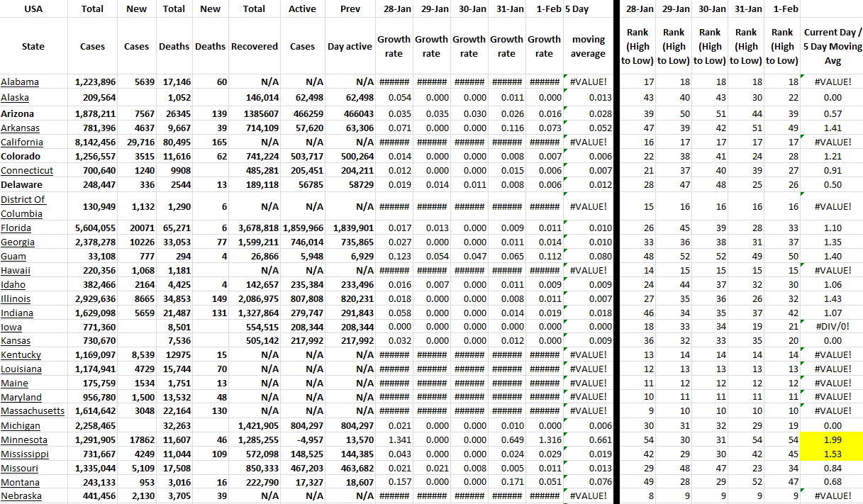Click the 'USA' header cell

(33, 9)
